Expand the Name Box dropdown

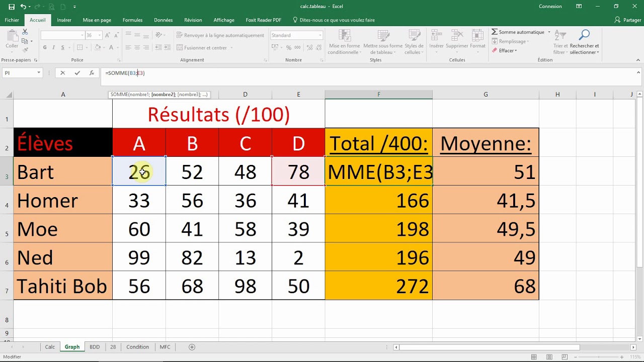click(38, 73)
